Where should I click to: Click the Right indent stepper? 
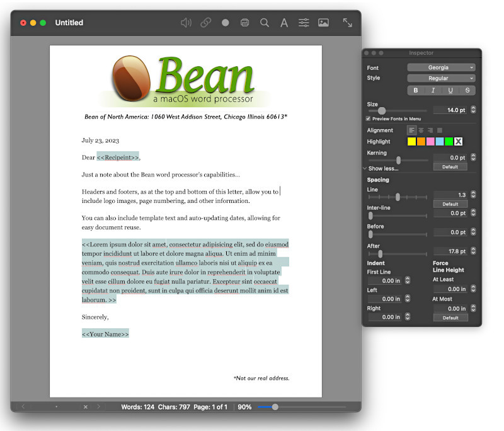408,316
